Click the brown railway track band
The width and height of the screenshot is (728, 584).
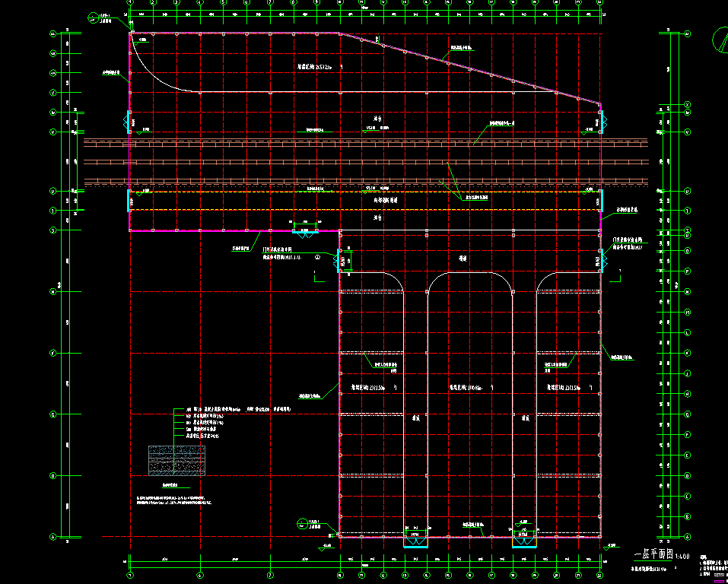coord(365,141)
